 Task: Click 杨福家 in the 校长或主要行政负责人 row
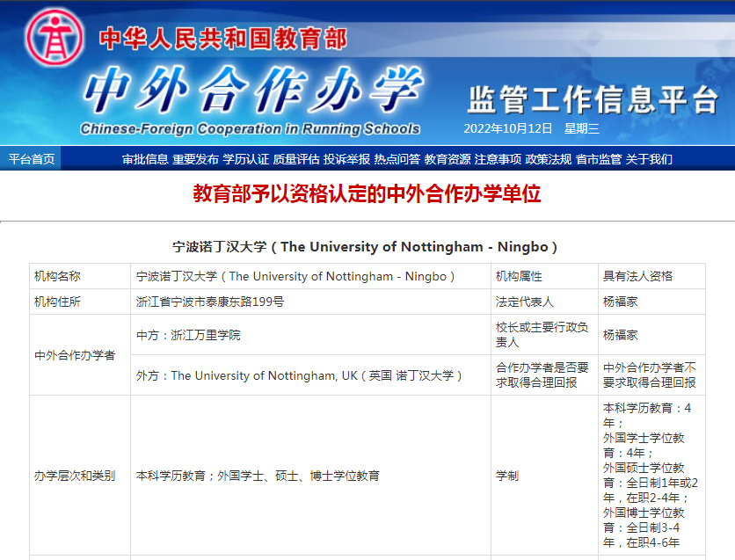pos(620,335)
